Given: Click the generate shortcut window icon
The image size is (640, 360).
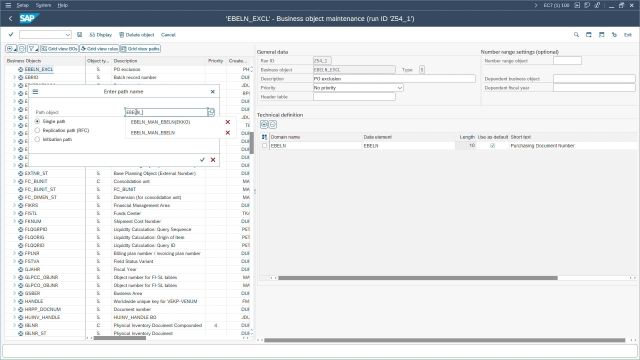Looking at the screenshot, I should [601, 35].
